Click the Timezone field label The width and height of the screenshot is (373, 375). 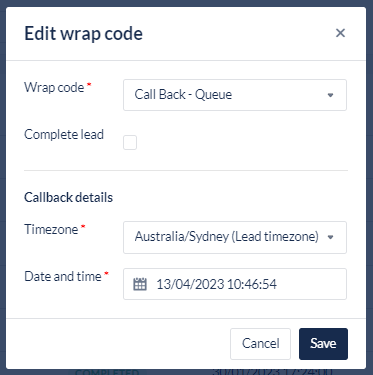click(51, 230)
